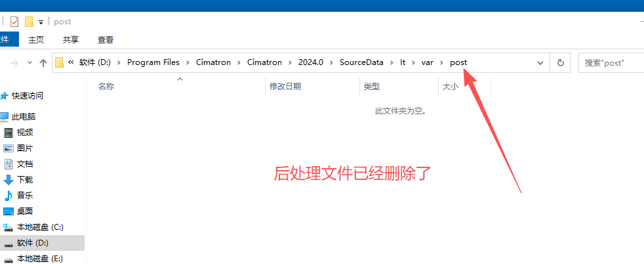Click the Properties checkmark icon in title bar
Viewport: 644px width, 264px height.
(x=14, y=22)
